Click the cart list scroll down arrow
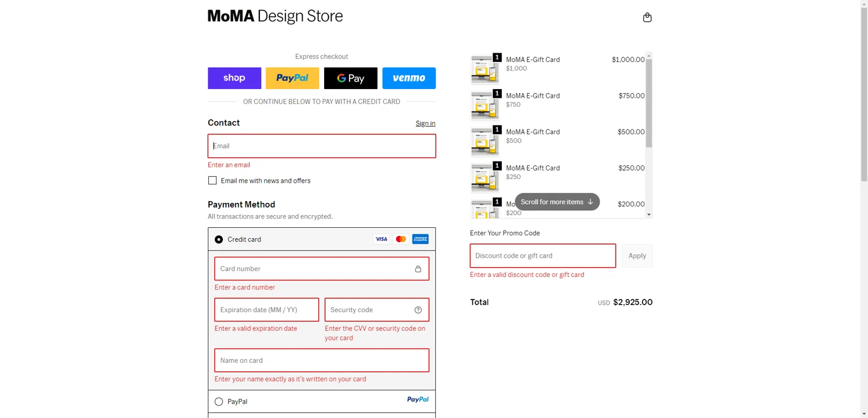868x418 pixels. (649, 214)
